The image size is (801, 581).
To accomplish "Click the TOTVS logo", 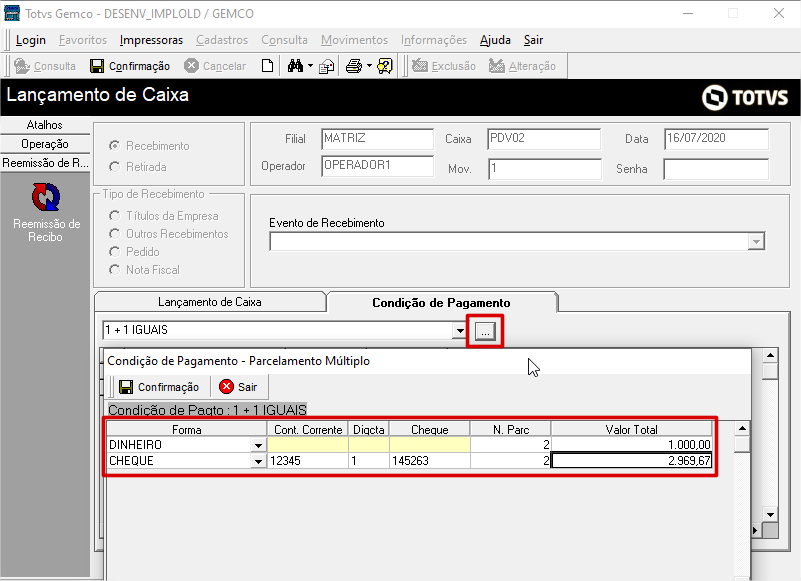I will point(745,98).
